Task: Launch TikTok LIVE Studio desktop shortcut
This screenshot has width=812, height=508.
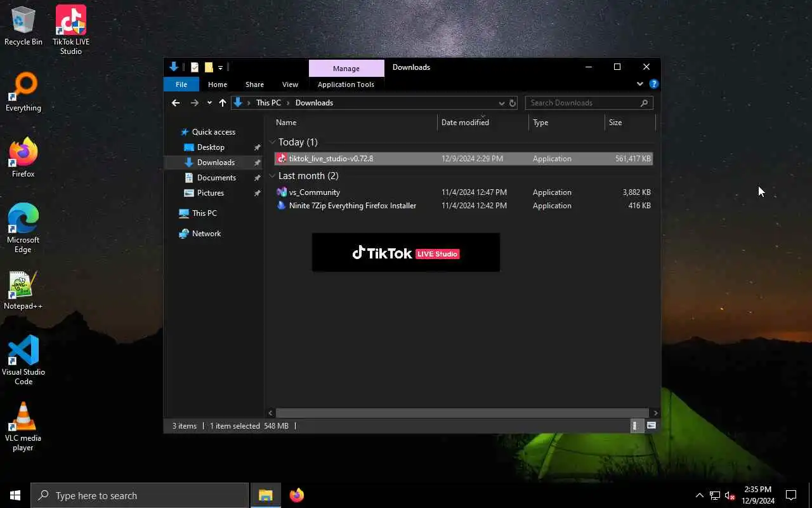Action: pos(71,30)
